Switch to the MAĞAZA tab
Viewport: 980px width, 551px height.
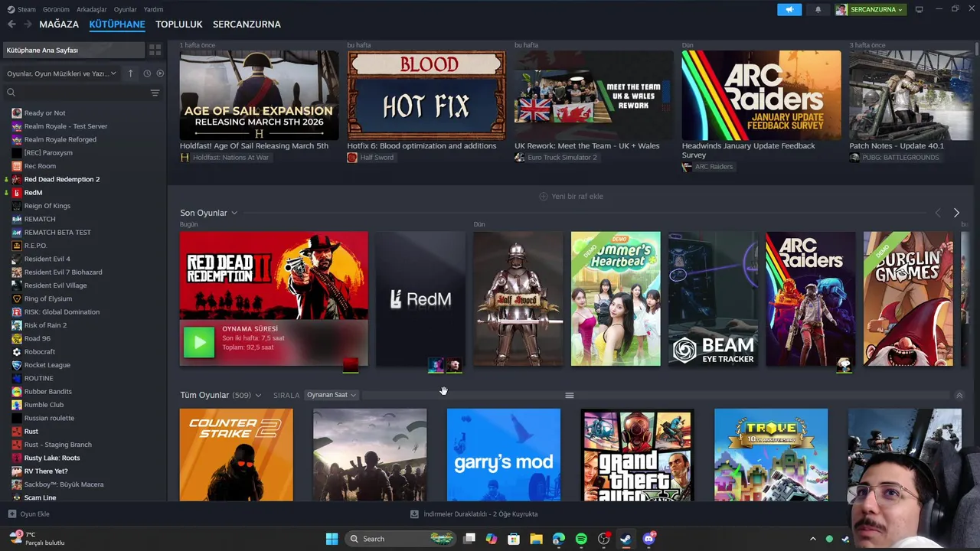click(x=59, y=24)
